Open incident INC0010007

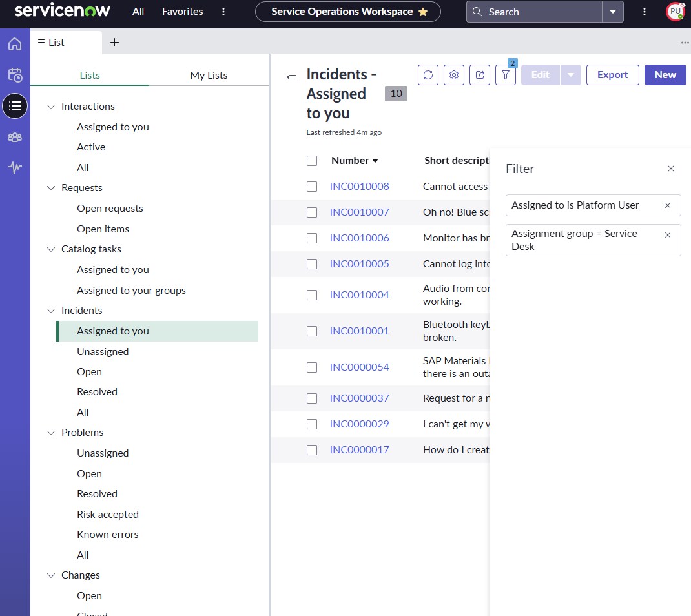tap(359, 212)
